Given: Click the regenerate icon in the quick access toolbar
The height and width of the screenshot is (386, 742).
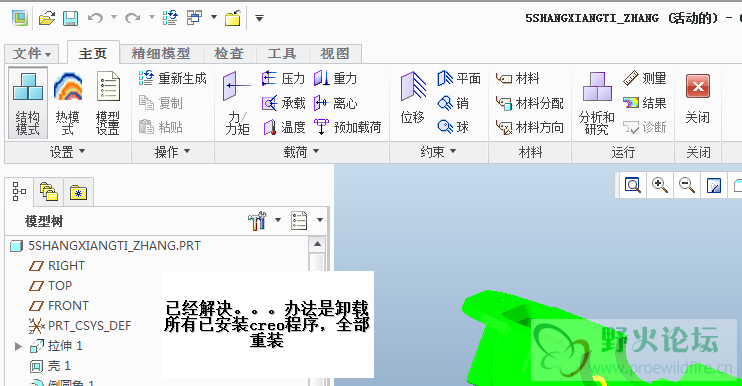Looking at the screenshot, I should pos(170,18).
